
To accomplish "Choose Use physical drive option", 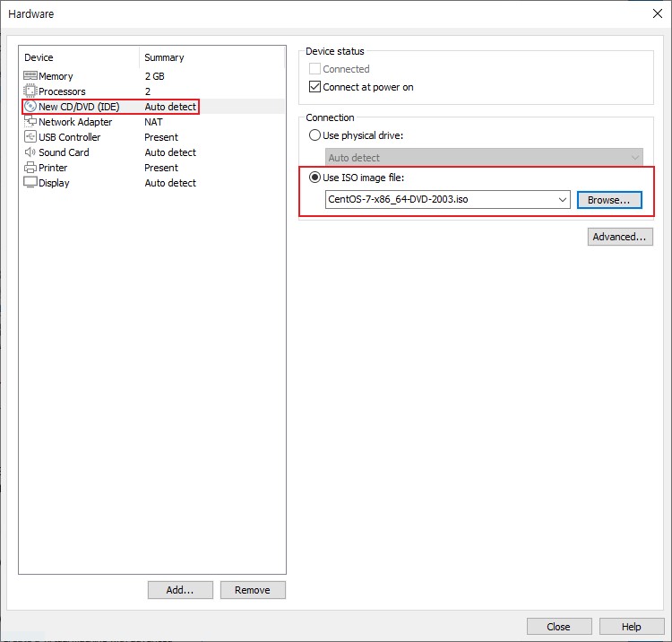I will (x=314, y=135).
